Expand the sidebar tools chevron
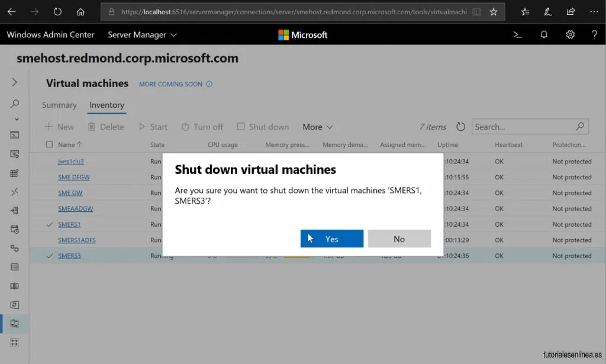This screenshot has width=606, height=364. pyautogui.click(x=14, y=82)
